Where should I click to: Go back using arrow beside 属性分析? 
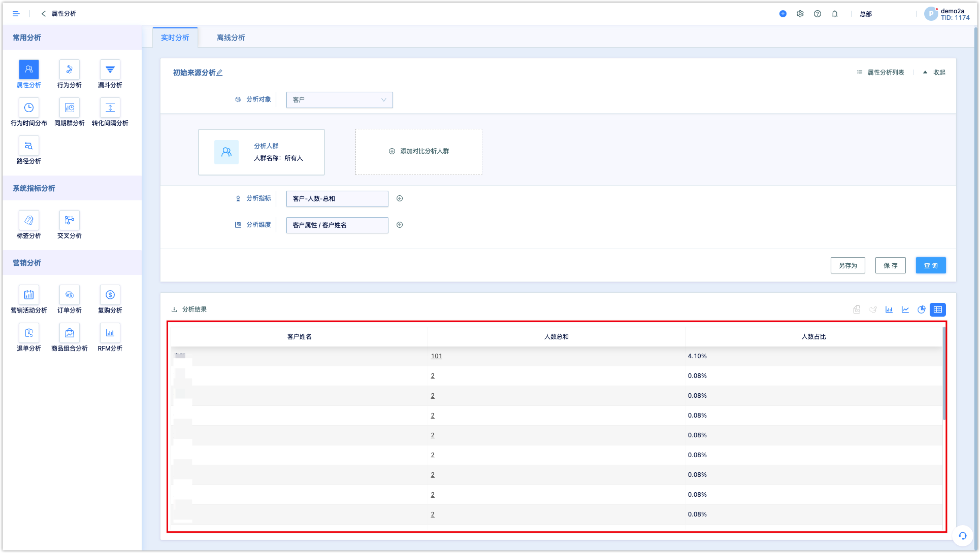point(43,14)
